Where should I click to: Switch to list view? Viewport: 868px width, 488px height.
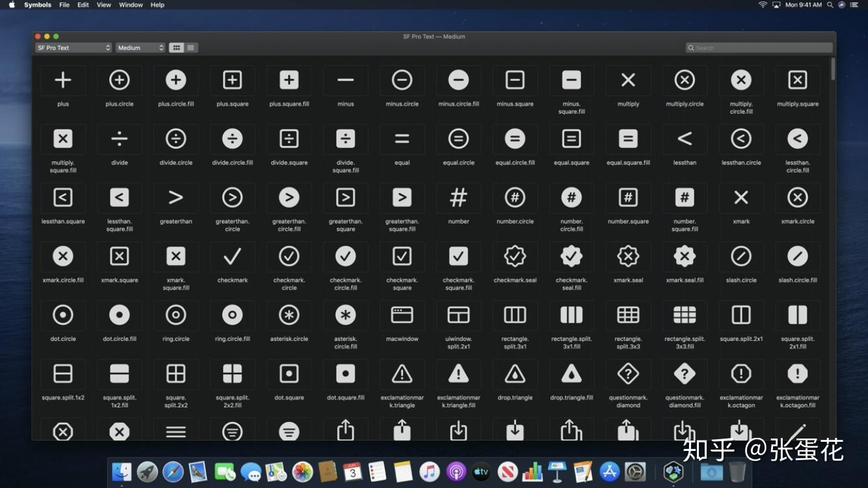click(191, 47)
